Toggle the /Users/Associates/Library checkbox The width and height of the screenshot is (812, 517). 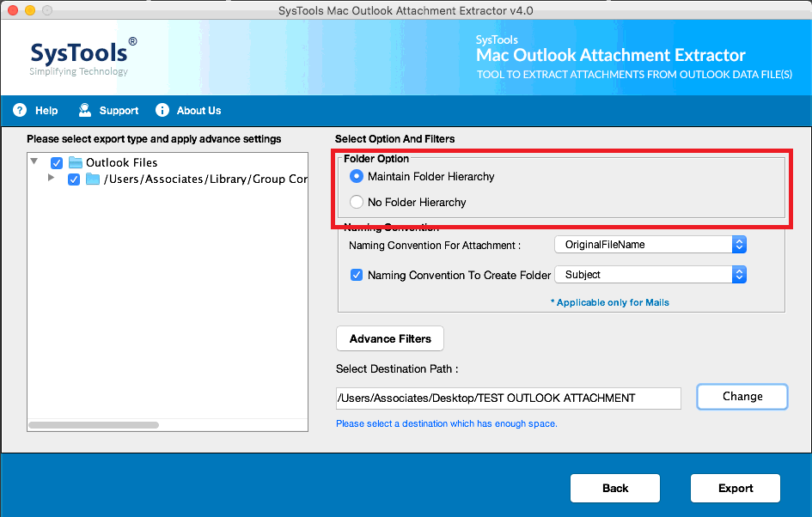pos(74,179)
